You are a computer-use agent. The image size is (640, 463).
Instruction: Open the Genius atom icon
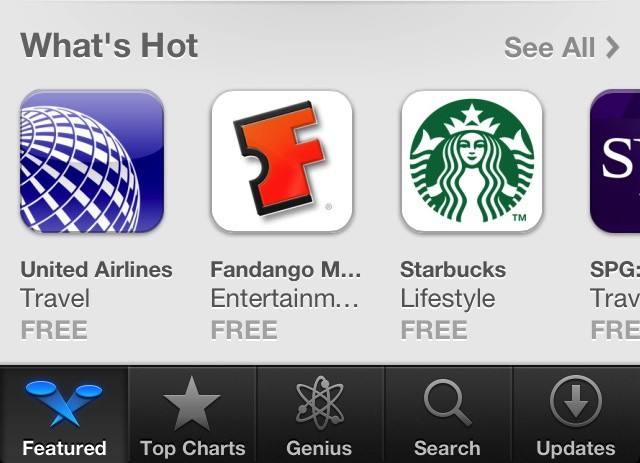[x=320, y=403]
